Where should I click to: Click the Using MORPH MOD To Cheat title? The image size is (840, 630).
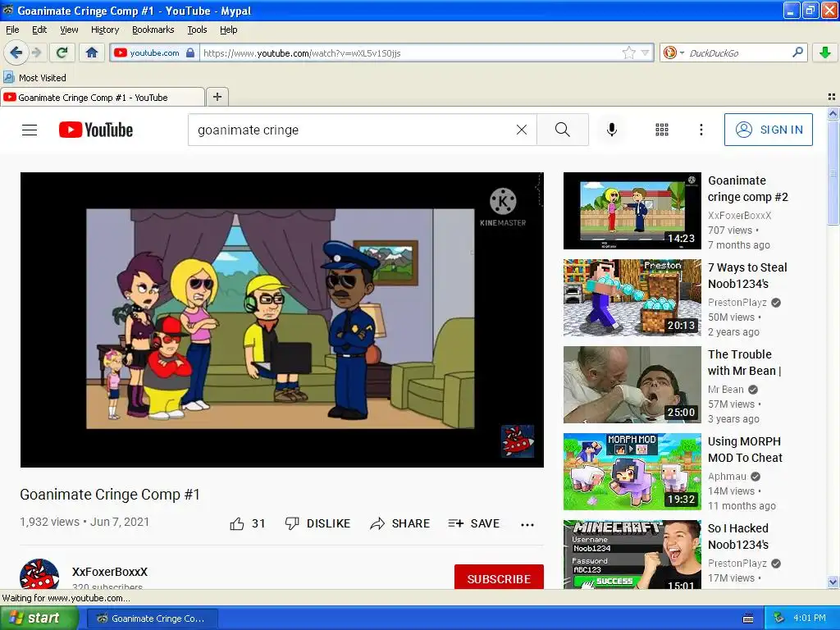click(745, 449)
